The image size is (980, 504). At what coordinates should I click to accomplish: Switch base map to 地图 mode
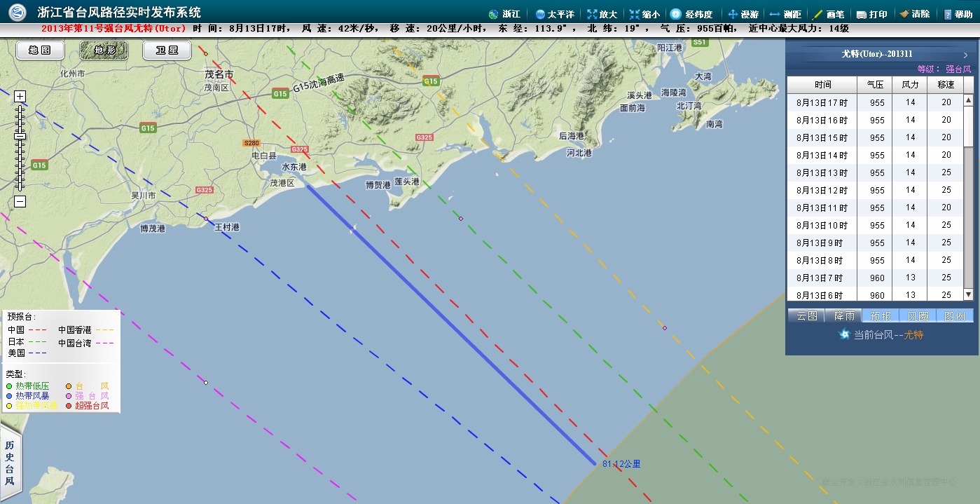click(x=40, y=50)
